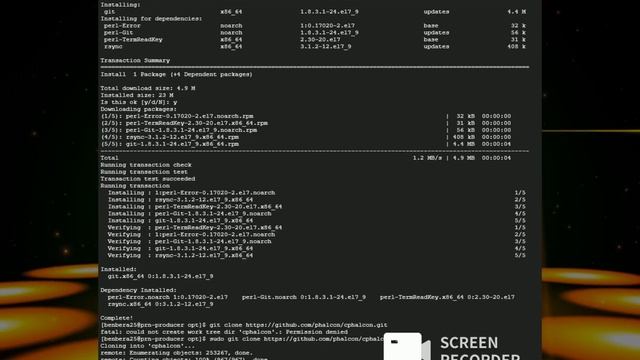Click 'Verifying : perl-Git-1.8.3.1-24.el7_9.noarch' line
Screen dimensions: 640x360
[189, 241]
